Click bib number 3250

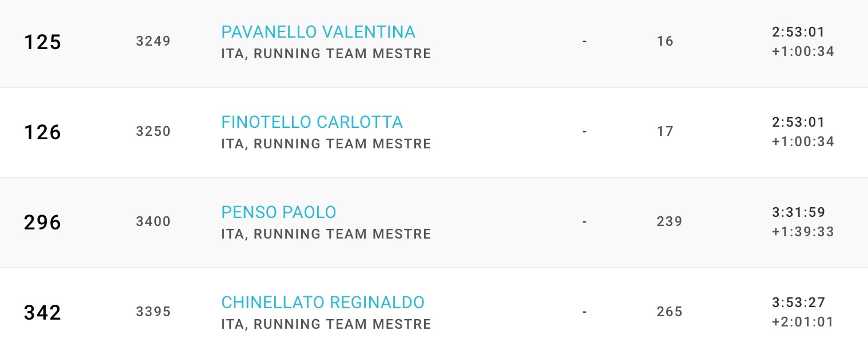(x=153, y=132)
